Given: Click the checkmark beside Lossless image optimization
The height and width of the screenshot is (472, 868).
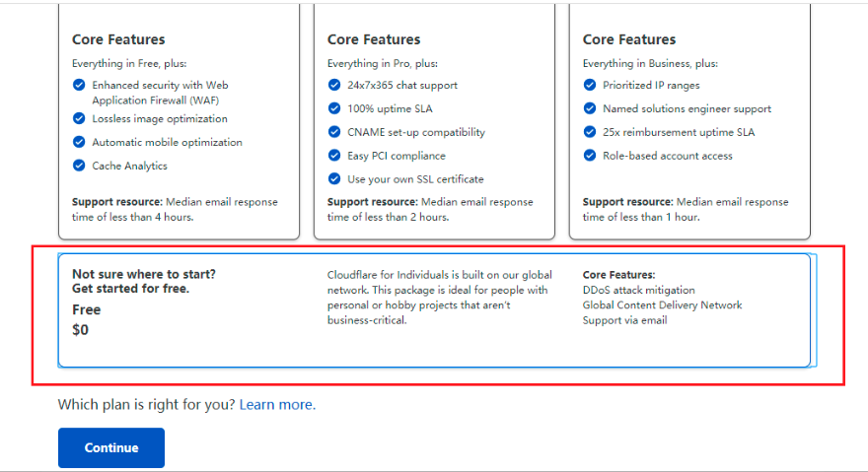Looking at the screenshot, I should pyautogui.click(x=79, y=118).
